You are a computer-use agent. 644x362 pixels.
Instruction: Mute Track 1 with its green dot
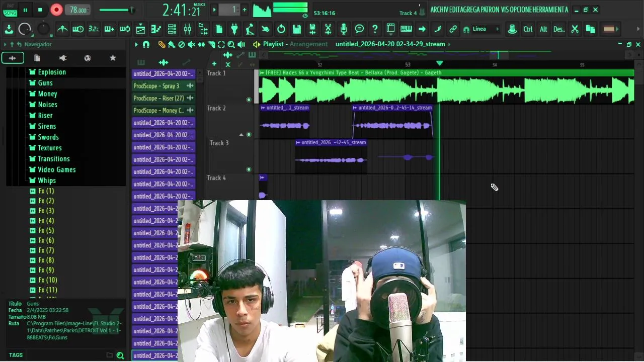click(249, 100)
